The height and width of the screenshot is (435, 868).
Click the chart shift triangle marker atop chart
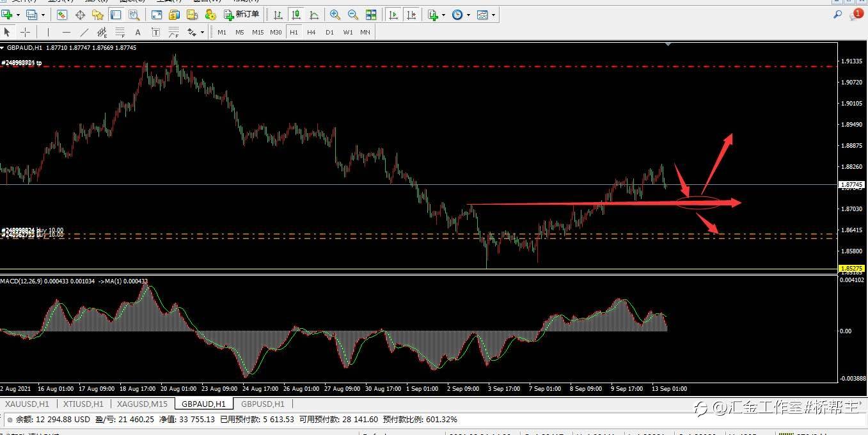668,44
